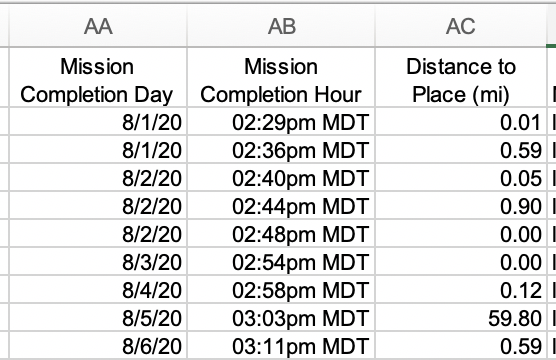Select column AA header
This screenshot has width=556, height=360.
coord(98,26)
